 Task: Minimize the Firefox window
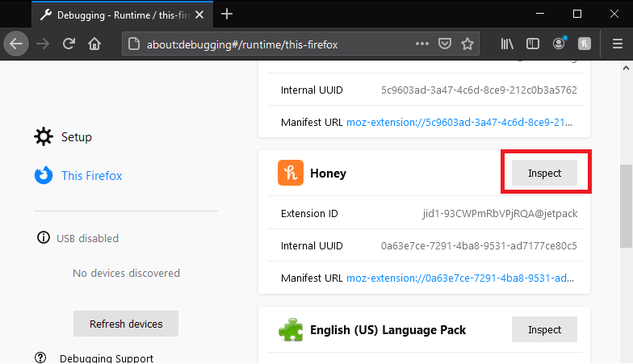coord(539,14)
